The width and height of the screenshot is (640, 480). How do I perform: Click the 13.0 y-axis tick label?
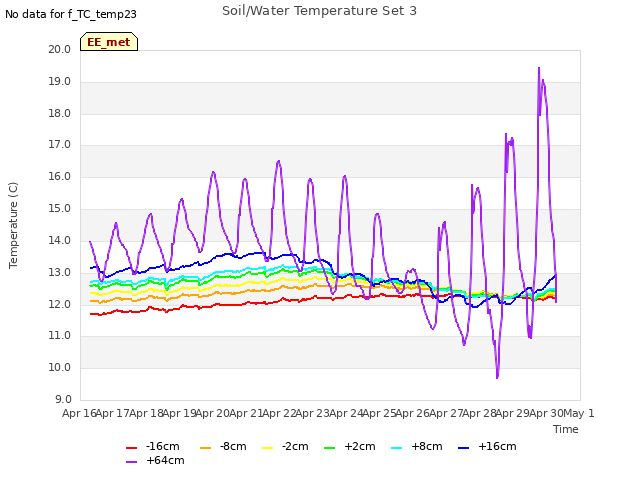[60, 272]
